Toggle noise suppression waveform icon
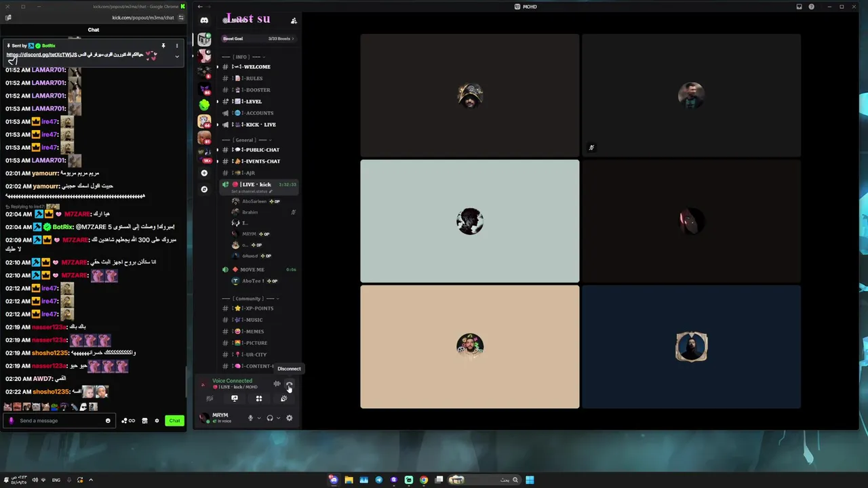 pyautogui.click(x=277, y=384)
